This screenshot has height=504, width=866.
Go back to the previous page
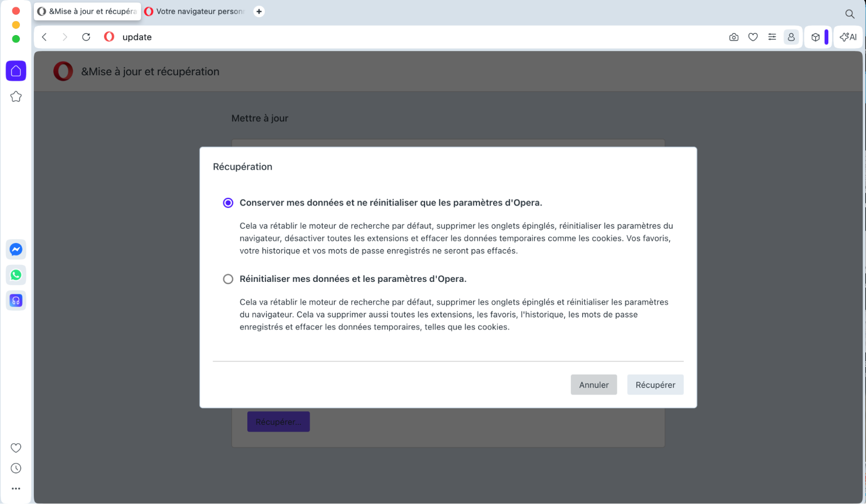point(44,37)
